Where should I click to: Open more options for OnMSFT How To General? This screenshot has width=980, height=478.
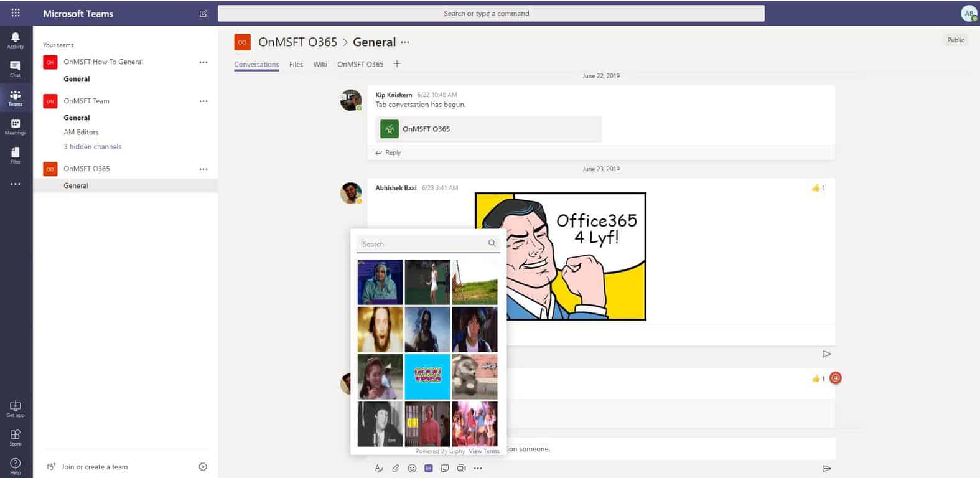click(x=203, y=62)
